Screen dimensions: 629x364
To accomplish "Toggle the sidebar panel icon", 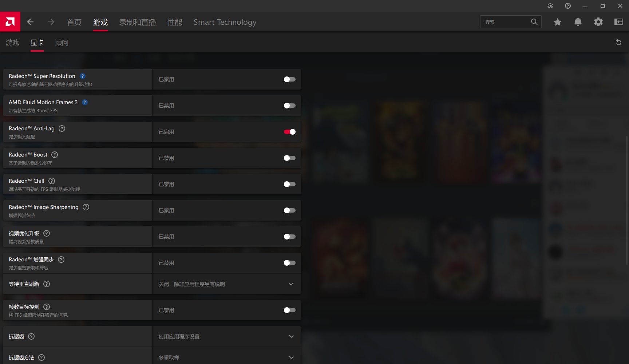I will tap(619, 22).
